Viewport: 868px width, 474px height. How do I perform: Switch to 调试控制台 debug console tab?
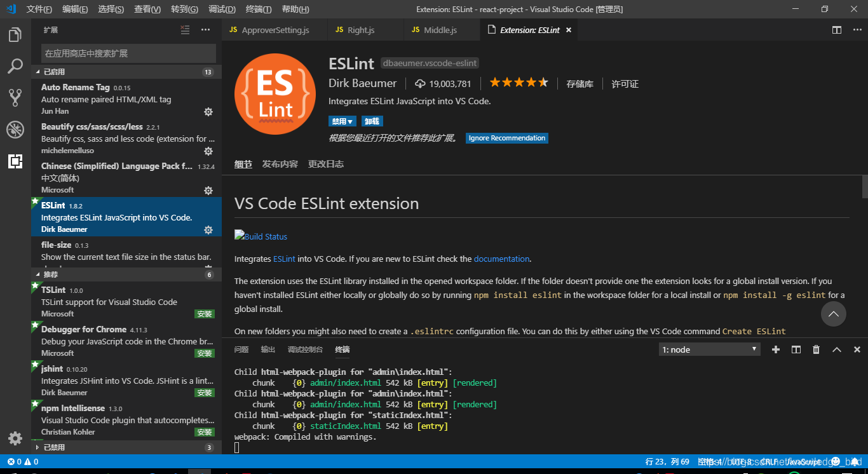tap(305, 349)
